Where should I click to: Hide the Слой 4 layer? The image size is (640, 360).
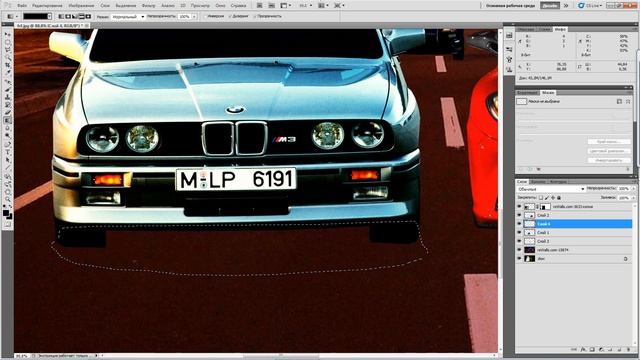click(519, 224)
